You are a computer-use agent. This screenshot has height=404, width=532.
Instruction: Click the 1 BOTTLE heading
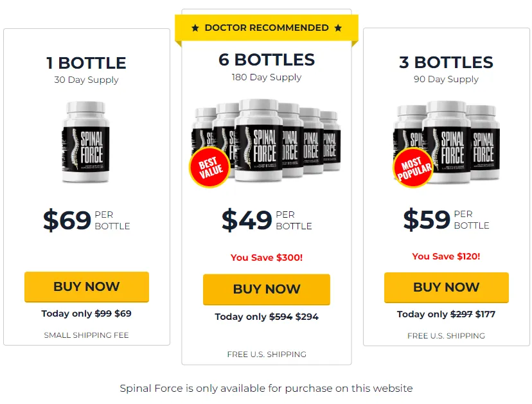(x=86, y=63)
